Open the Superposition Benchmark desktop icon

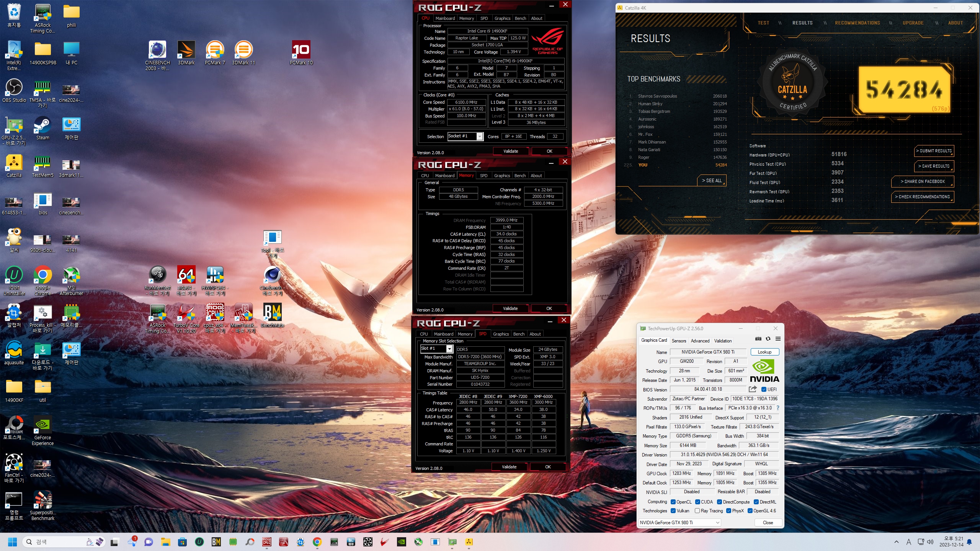42,506
